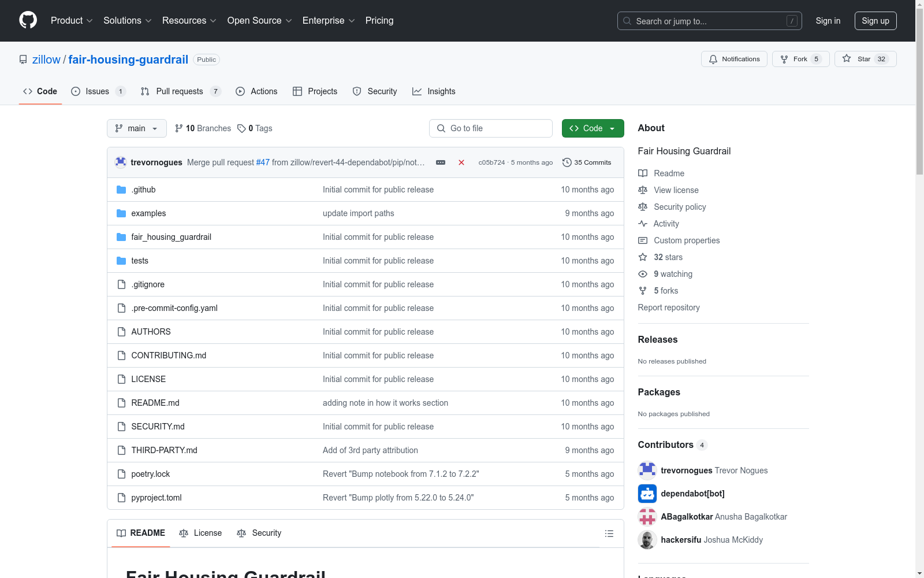Viewport: 924px width, 578px height.
Task: Click the fair_housing_guardrail folder icon
Action: pyautogui.click(x=121, y=237)
